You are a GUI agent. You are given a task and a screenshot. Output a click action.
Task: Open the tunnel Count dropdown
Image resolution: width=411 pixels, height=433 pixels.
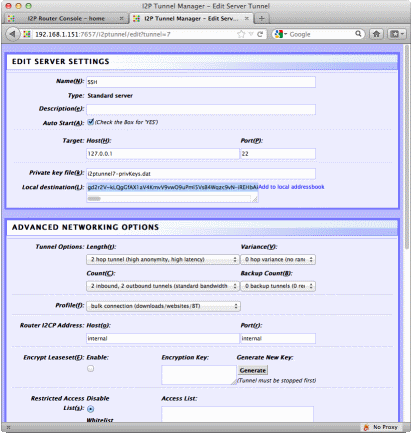click(x=163, y=286)
